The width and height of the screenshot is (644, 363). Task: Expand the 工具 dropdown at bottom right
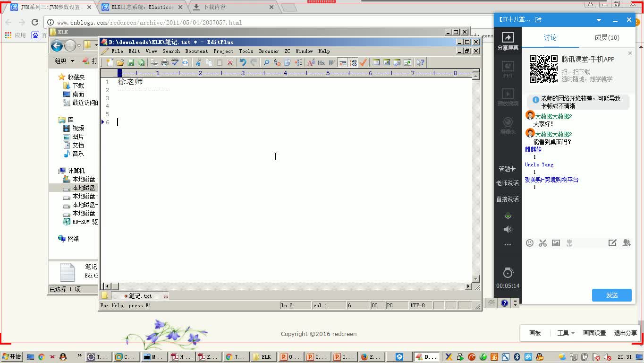click(566, 333)
